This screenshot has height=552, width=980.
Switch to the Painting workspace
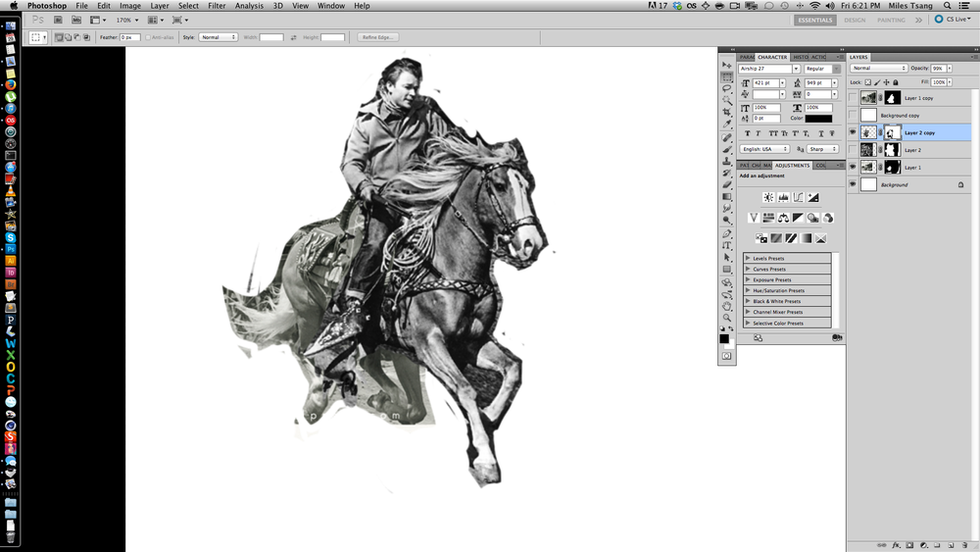click(891, 20)
